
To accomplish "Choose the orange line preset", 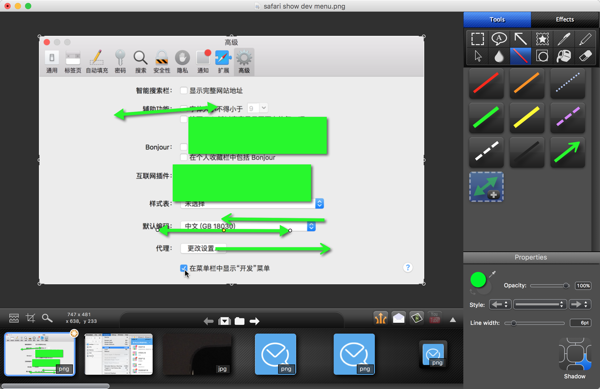I will (x=527, y=83).
